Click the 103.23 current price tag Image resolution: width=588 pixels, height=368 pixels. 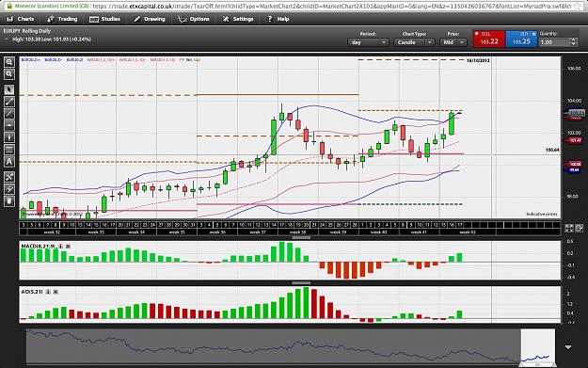[x=577, y=113]
